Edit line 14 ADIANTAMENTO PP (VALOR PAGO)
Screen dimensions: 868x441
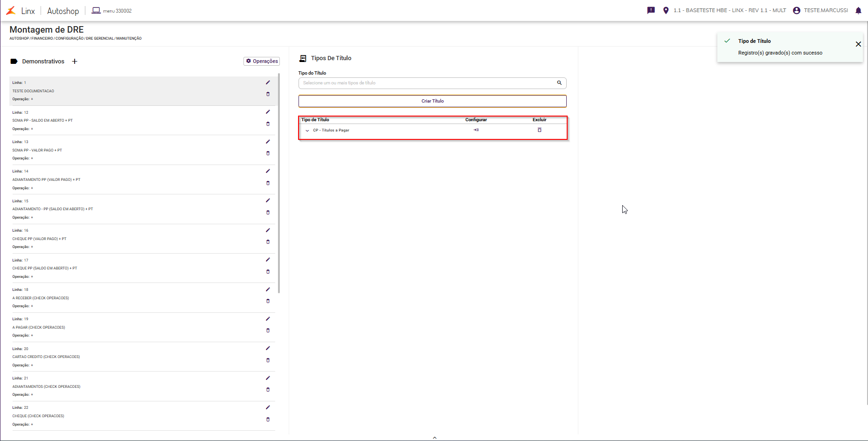(x=268, y=171)
